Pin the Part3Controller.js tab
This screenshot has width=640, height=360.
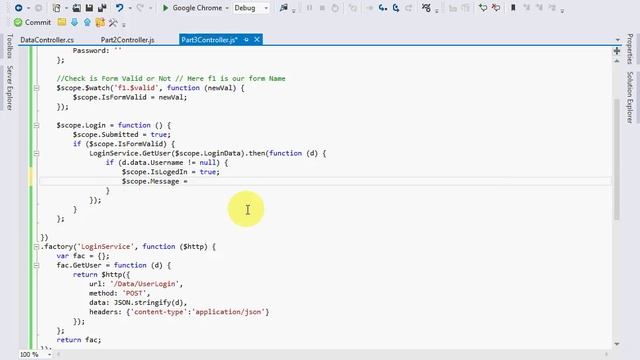point(246,40)
